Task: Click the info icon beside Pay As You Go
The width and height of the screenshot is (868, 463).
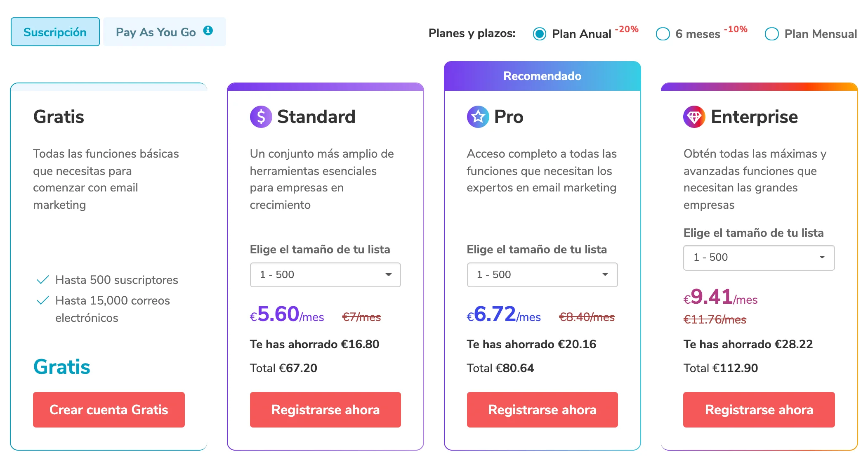Action: point(208,31)
